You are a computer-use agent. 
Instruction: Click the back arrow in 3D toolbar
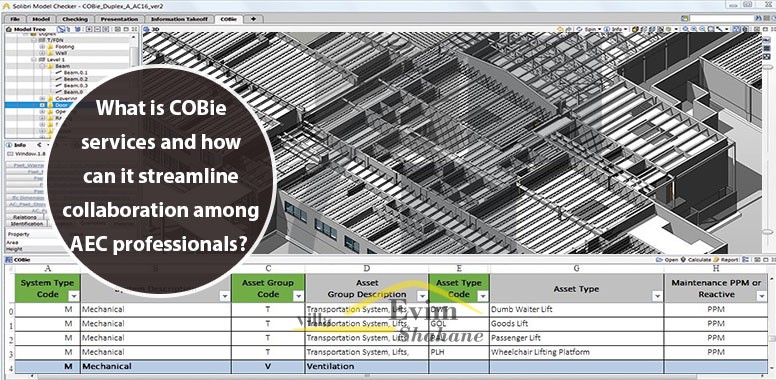click(x=560, y=29)
